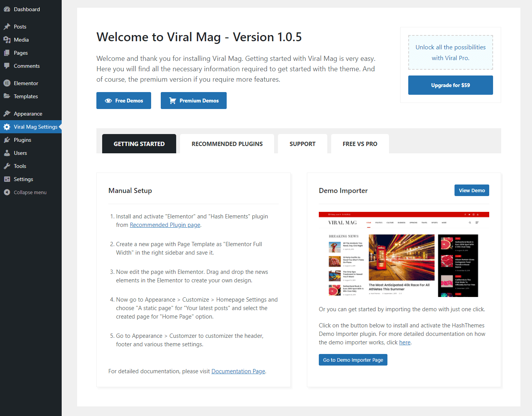The height and width of the screenshot is (416, 532).
Task: Open the Users menu item
Action: click(x=31, y=153)
